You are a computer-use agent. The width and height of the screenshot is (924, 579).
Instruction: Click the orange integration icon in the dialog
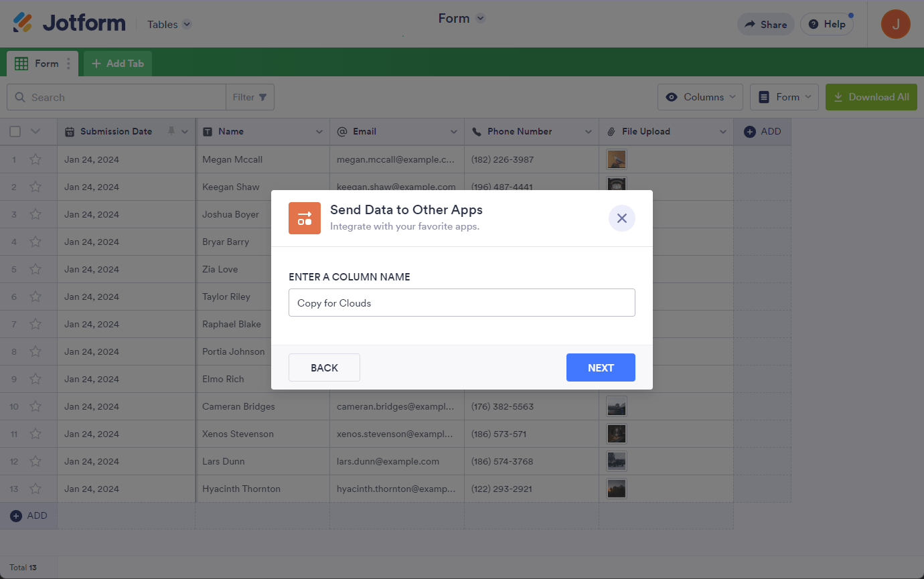[x=305, y=218]
